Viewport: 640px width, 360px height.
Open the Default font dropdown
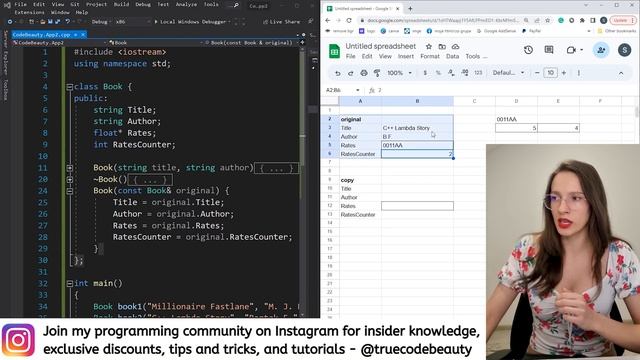[x=508, y=73]
